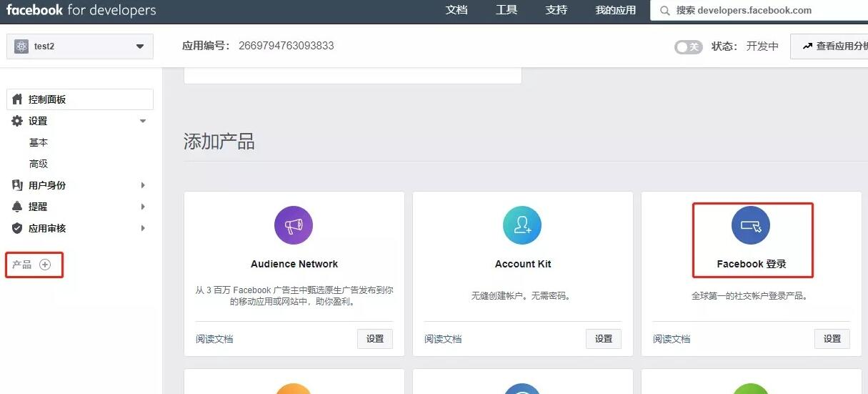Click the 产品 label in sidebar
Screen dimensions: 868x394
tap(22, 265)
